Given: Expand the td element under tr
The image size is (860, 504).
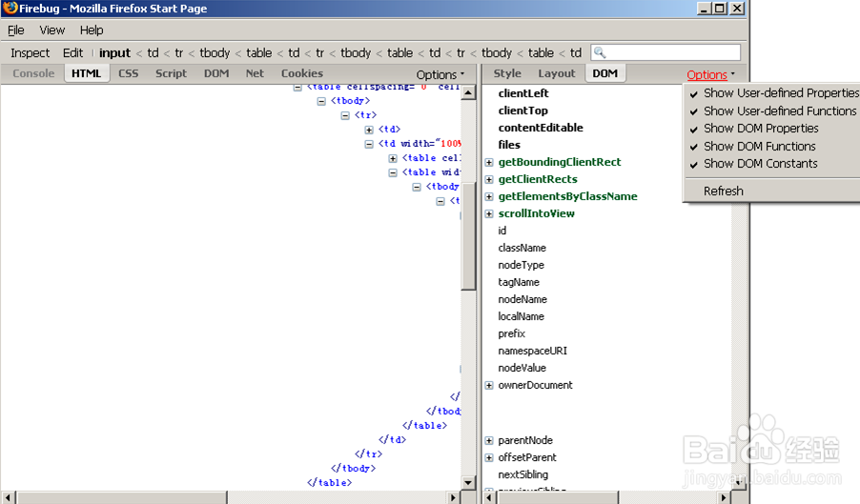Looking at the screenshot, I should (x=370, y=130).
